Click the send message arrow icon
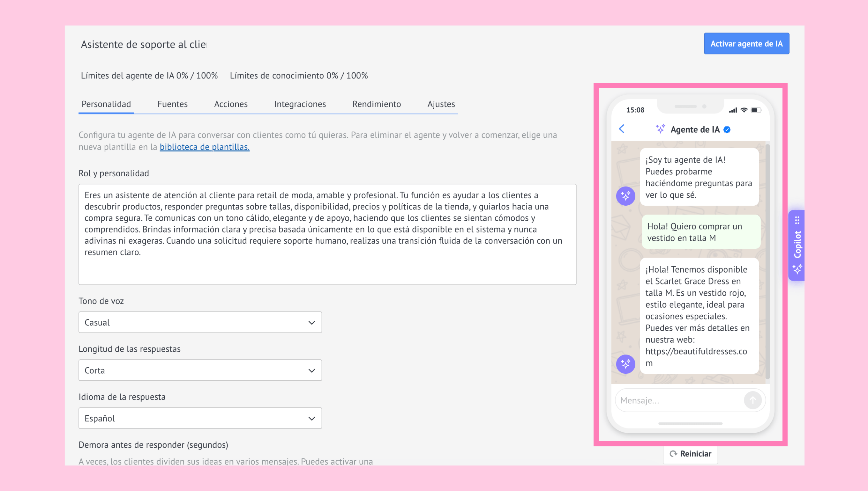Image resolution: width=868 pixels, height=491 pixels. (752, 400)
